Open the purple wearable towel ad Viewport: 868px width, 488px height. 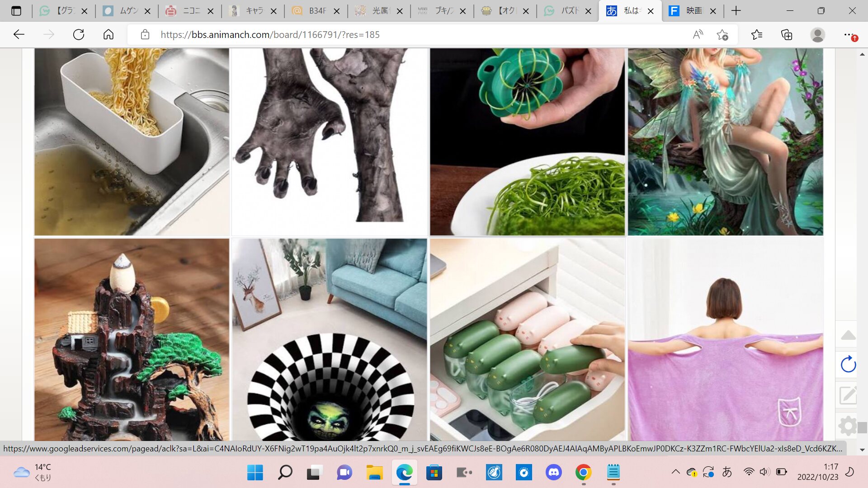pyautogui.click(x=725, y=340)
